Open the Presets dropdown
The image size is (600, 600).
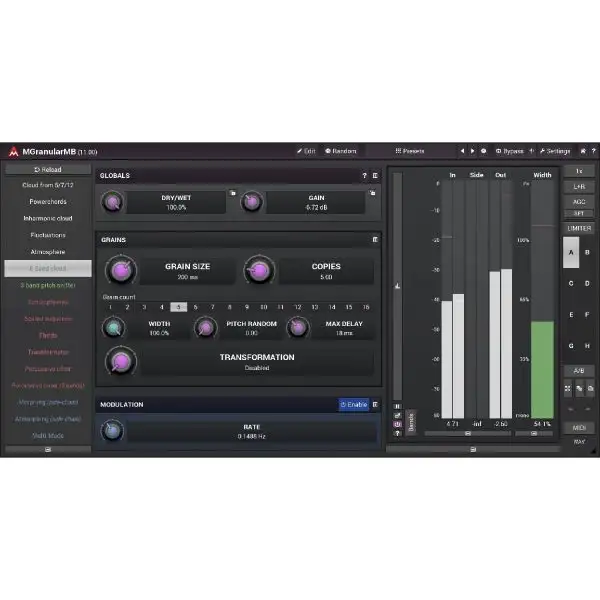click(409, 151)
